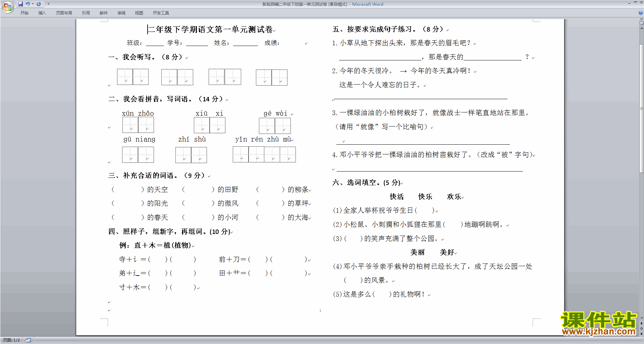The image size is (644, 344).
Task: Expand the undo history dropdown arrow
Action: pos(33,4)
